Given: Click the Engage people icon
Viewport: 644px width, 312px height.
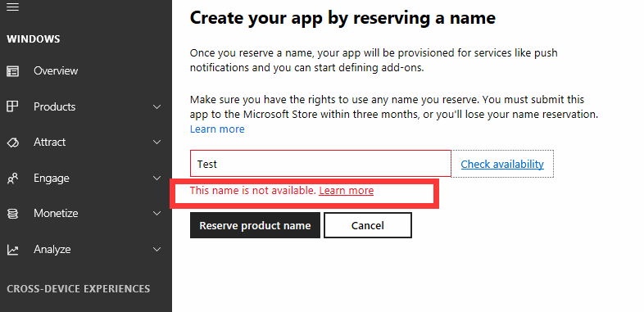Looking at the screenshot, I should (x=13, y=179).
